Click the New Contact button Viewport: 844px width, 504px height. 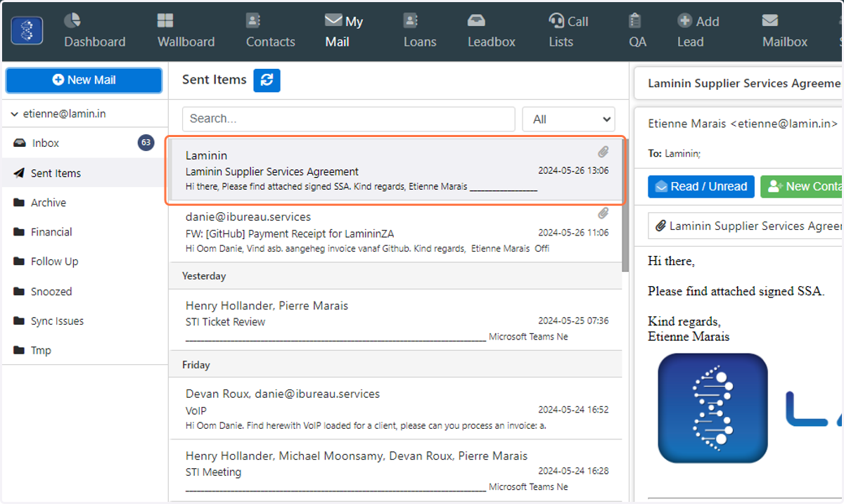coord(802,186)
